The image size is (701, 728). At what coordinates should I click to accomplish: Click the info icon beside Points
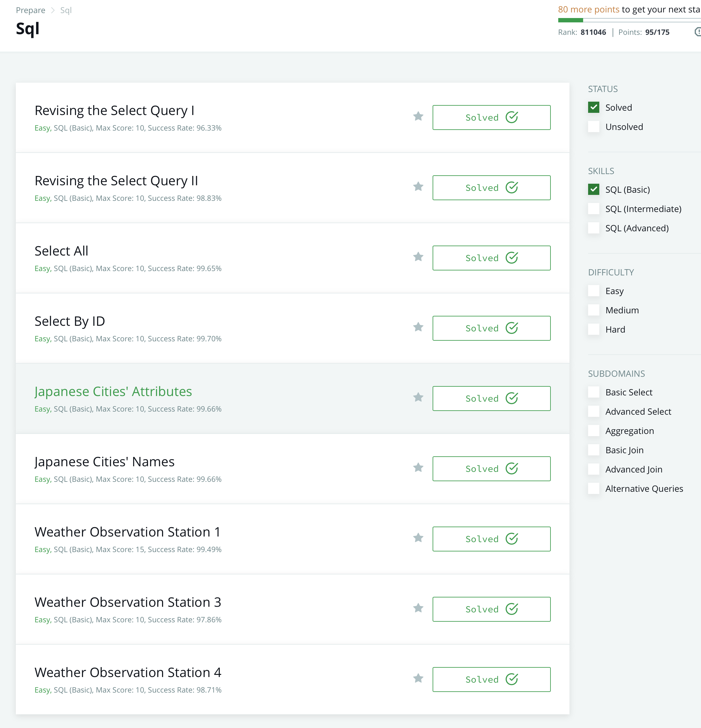pyautogui.click(x=698, y=32)
